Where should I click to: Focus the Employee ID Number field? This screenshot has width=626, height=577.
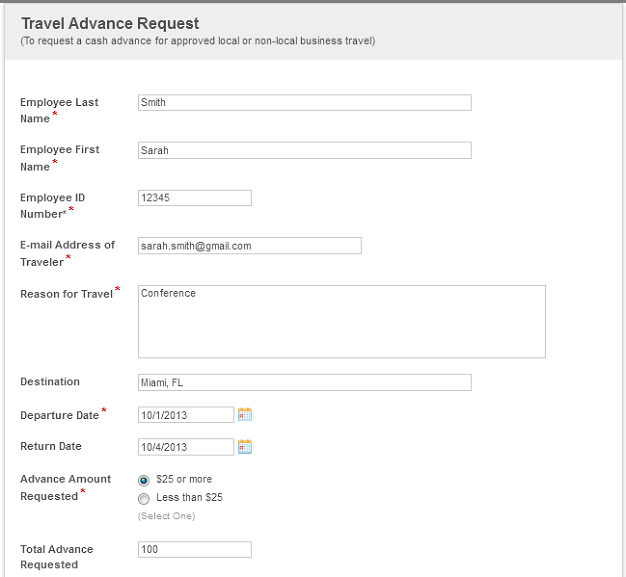click(195, 198)
